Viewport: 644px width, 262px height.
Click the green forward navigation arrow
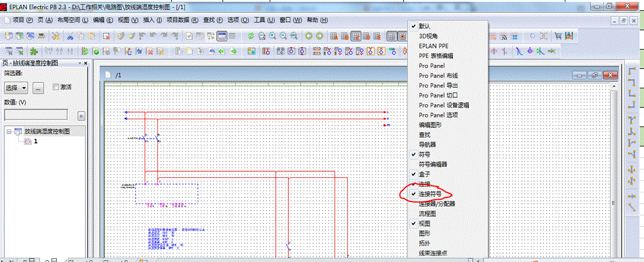[319, 36]
